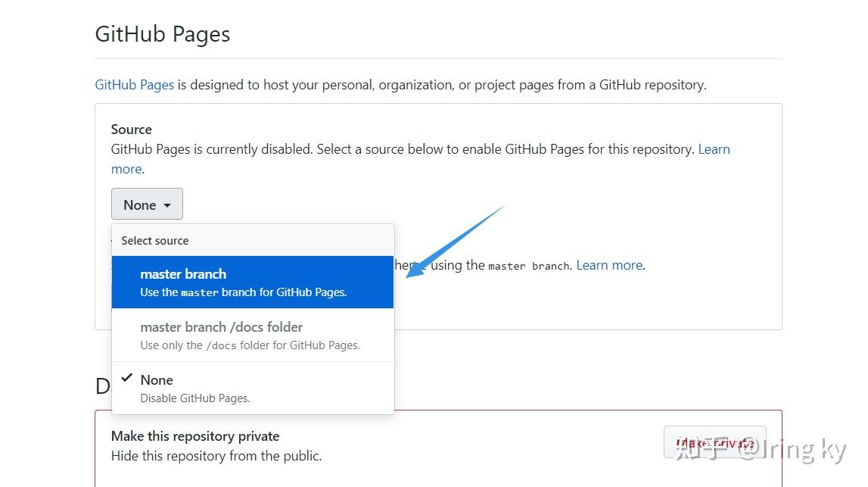The height and width of the screenshot is (487, 868).
Task: Click the GitHub Pages page heading
Action: point(162,33)
